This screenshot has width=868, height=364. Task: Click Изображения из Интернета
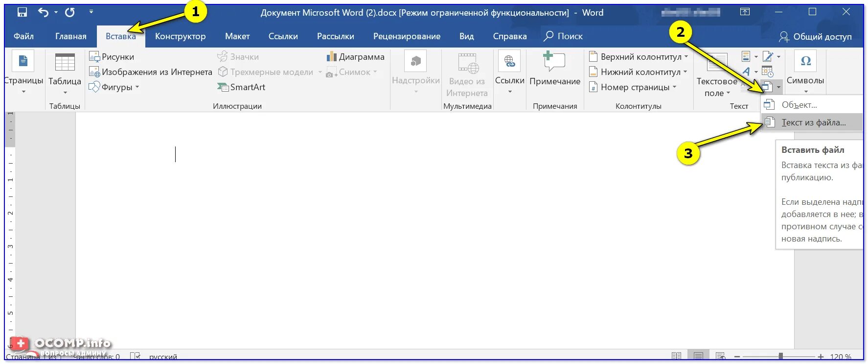click(x=151, y=72)
